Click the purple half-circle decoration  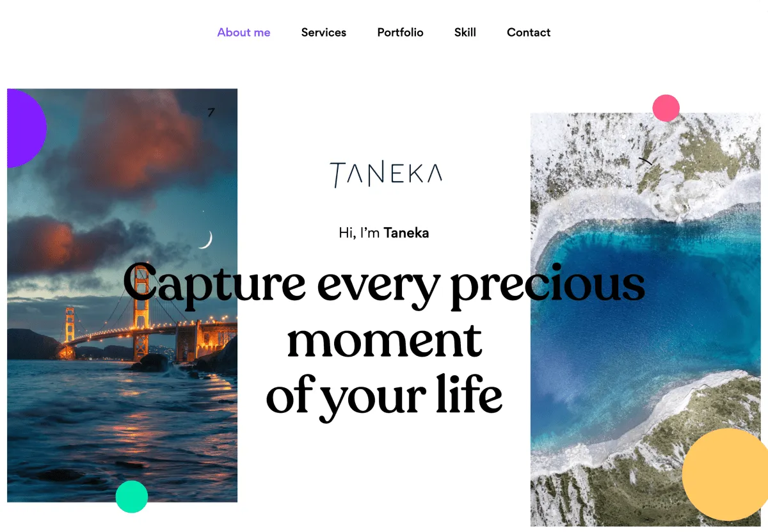point(26,128)
